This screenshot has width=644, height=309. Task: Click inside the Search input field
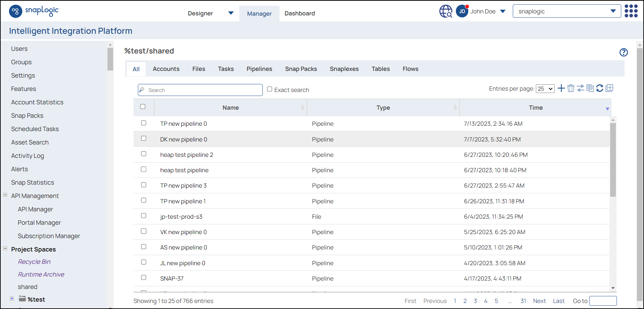coord(200,90)
